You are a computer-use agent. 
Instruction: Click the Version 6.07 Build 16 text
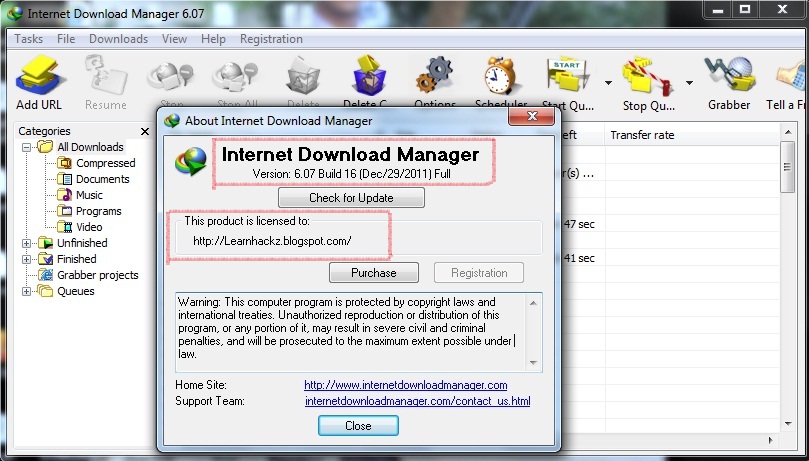pos(351,174)
